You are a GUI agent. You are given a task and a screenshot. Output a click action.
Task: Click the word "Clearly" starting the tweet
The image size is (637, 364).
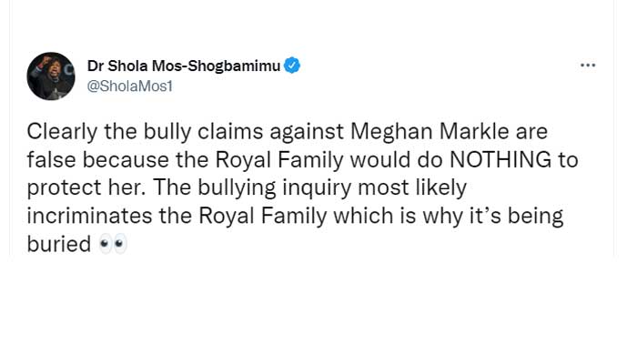click(59, 133)
